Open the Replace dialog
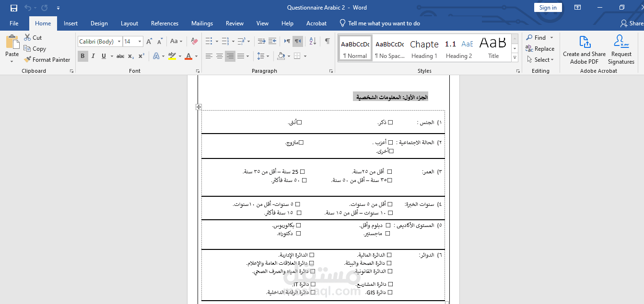This screenshot has width=644, height=304. coord(540,48)
